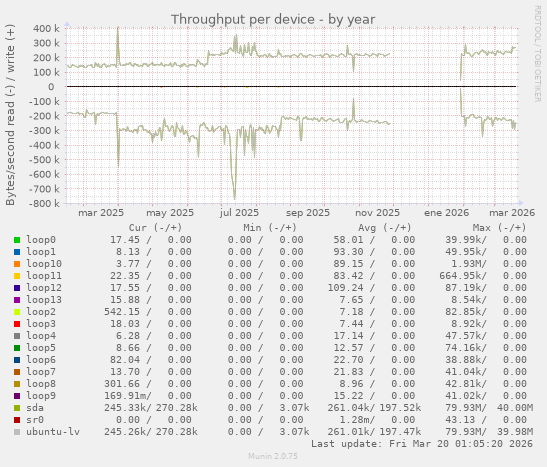The height and width of the screenshot is (467, 547).
Task: Select the loop2 legend label
Action: [41, 312]
